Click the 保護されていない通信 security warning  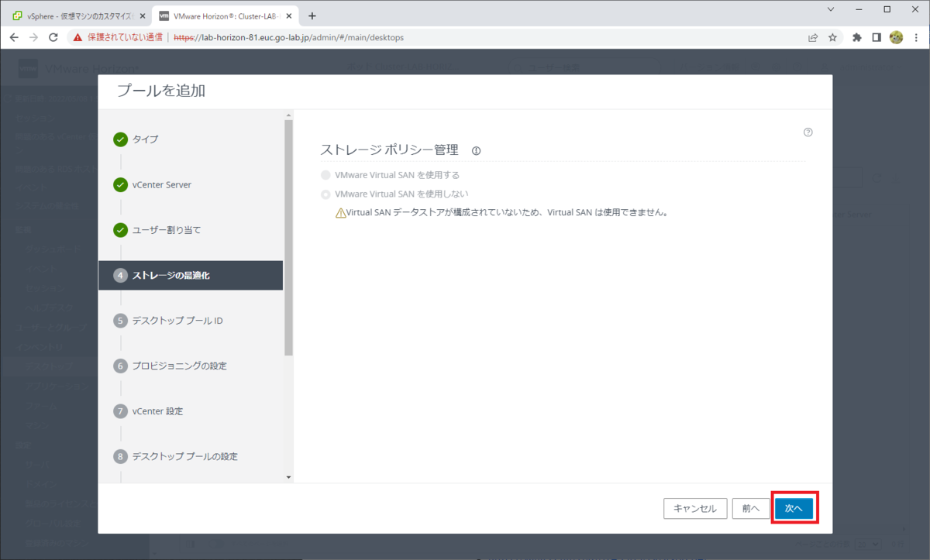pos(118,37)
